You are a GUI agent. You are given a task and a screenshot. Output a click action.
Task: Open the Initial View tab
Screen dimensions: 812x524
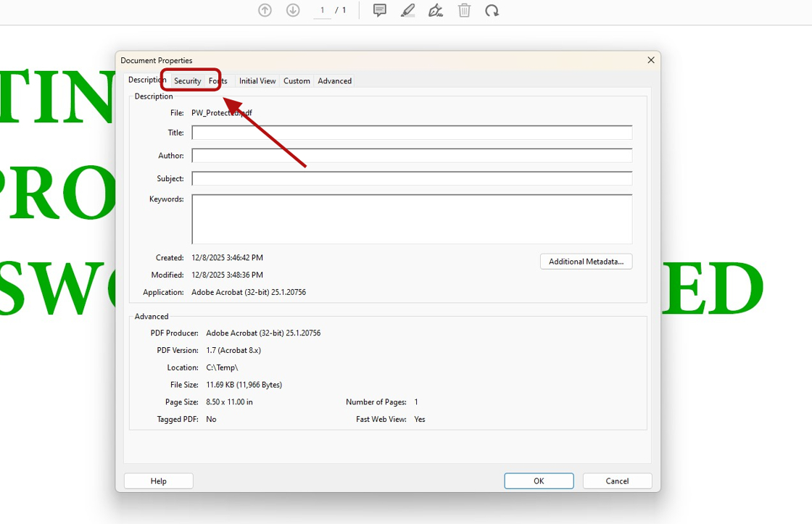(x=257, y=80)
